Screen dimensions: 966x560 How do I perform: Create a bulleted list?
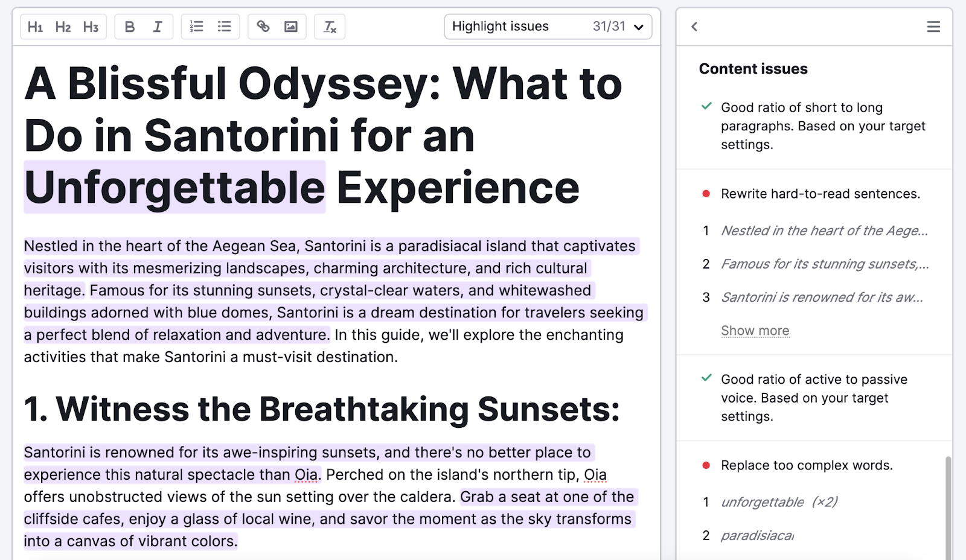point(224,27)
